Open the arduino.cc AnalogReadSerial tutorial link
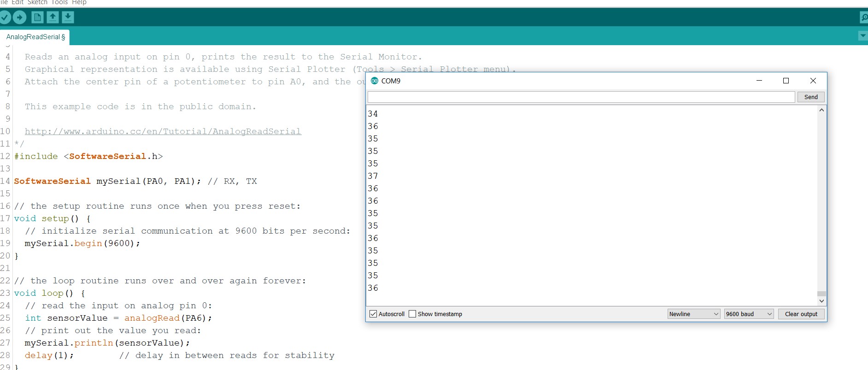The image size is (868, 370). pos(163,131)
